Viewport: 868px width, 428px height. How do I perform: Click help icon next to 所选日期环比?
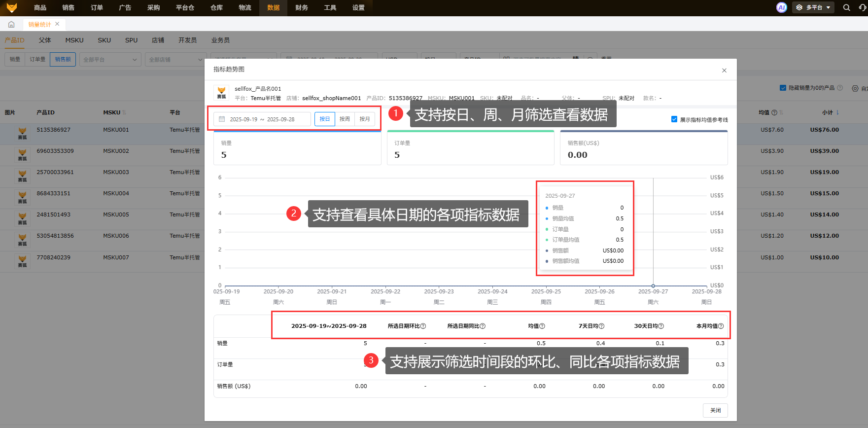tap(423, 326)
